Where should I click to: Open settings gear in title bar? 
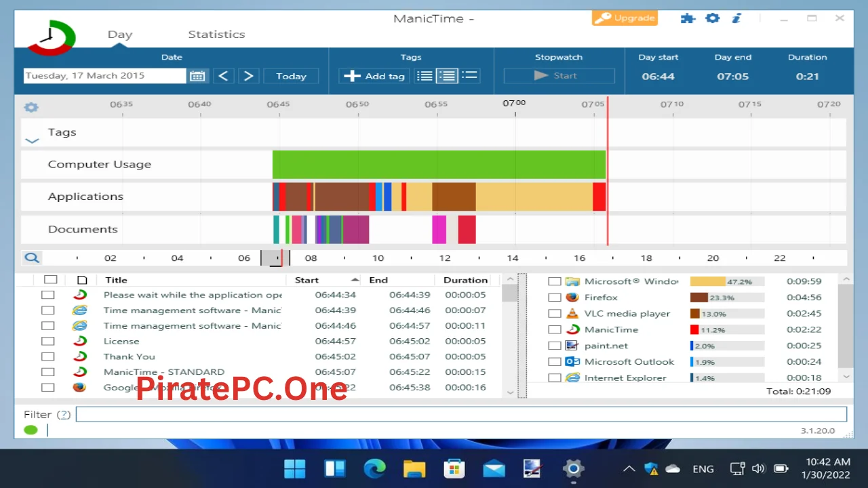pyautogui.click(x=712, y=18)
